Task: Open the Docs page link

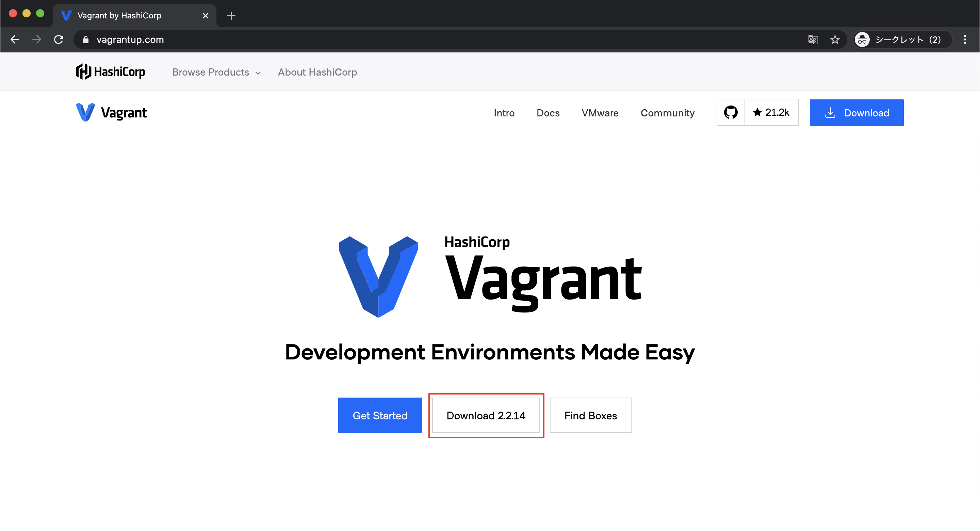Action: coord(548,112)
